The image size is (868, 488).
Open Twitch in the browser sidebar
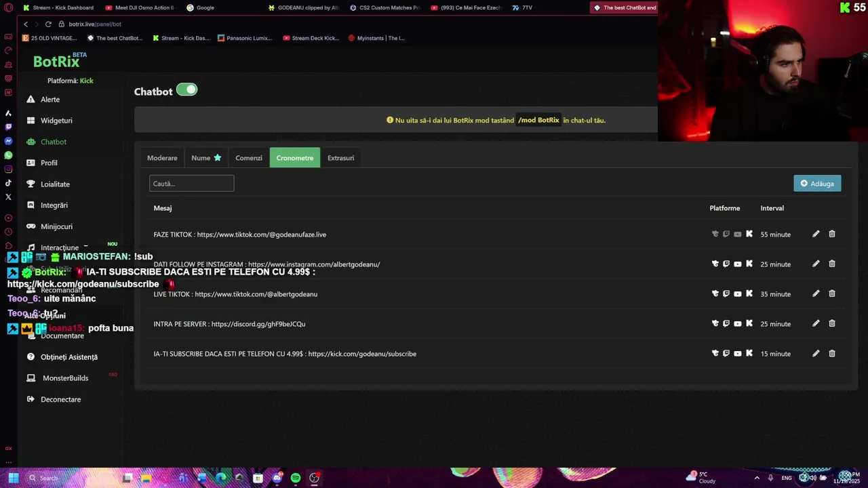point(8,127)
